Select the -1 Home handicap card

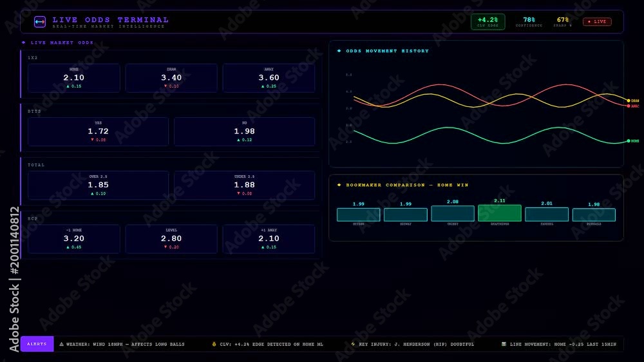click(74, 239)
